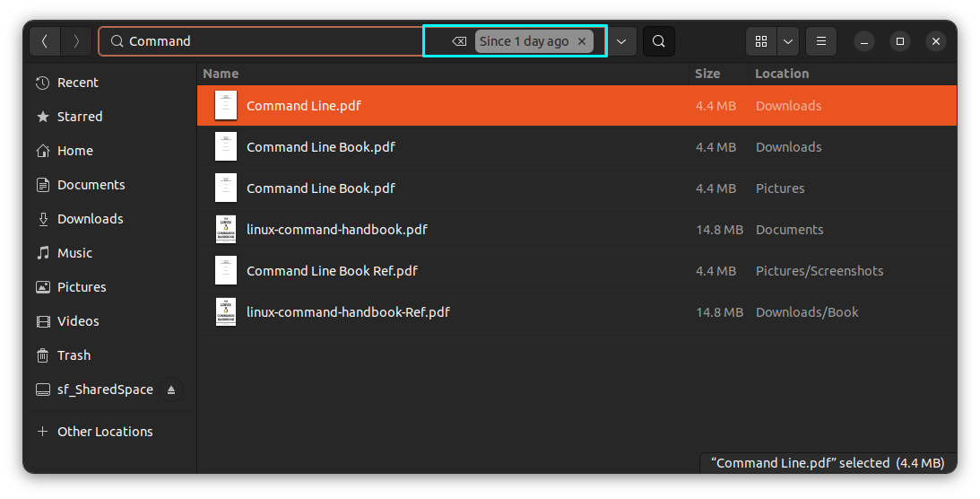Select Command Line Book Ref.pdf file

click(332, 271)
